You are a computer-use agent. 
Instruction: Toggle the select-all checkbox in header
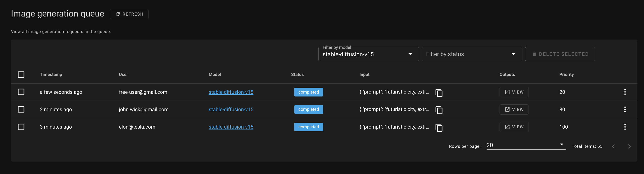click(21, 75)
